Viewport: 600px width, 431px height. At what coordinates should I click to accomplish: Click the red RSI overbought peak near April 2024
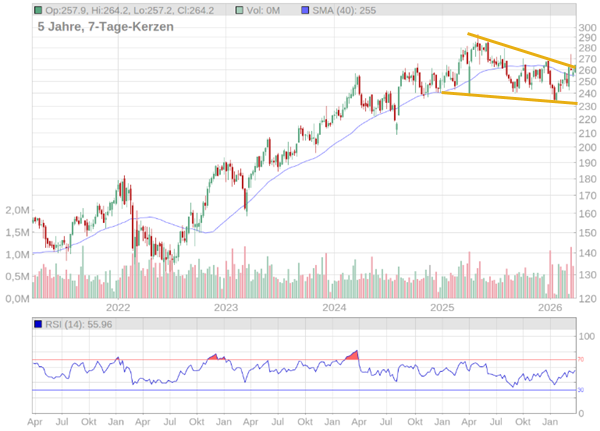pos(351,355)
